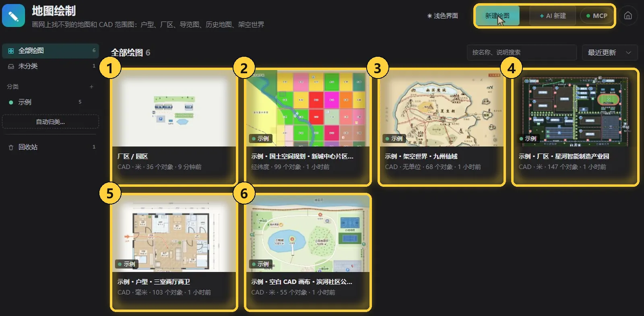Viewport: 644px width, 316px height.
Task: Open the 最近更新 sort dropdown
Action: [x=610, y=52]
